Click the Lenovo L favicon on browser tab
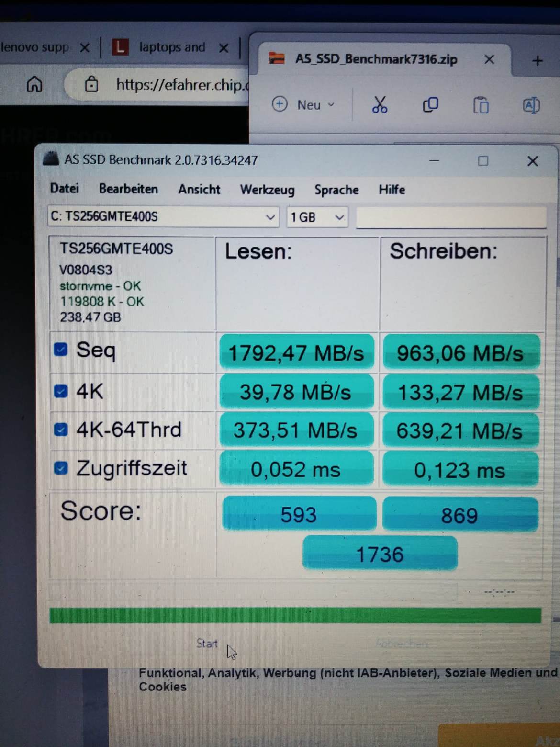The image size is (560, 747). click(x=120, y=47)
